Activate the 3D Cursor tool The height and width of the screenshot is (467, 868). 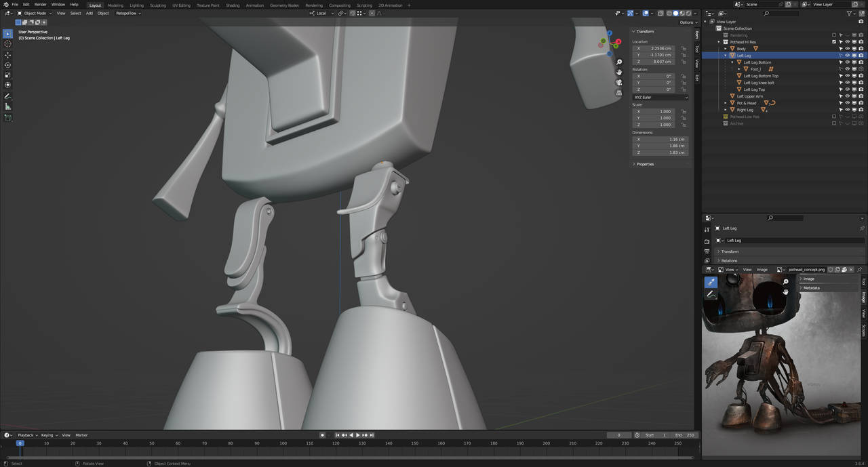8,44
